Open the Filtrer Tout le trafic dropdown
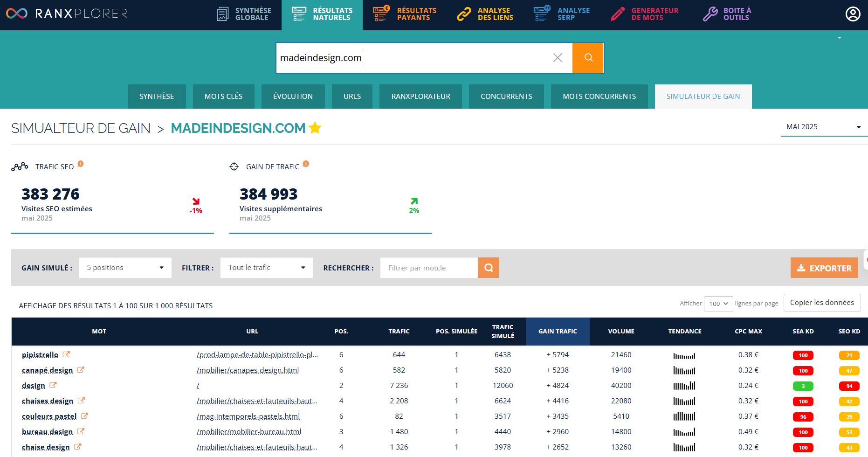Image resolution: width=868 pixels, height=457 pixels. (x=267, y=268)
